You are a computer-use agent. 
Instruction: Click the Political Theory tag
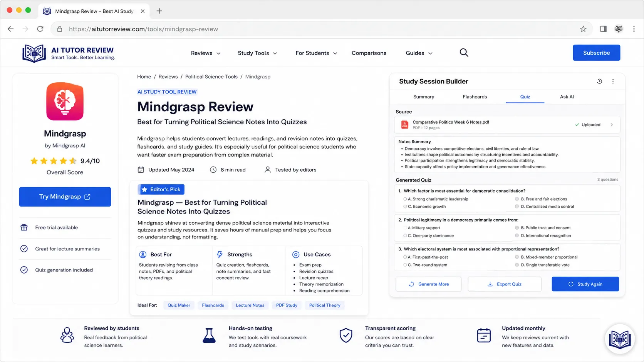[x=325, y=305]
